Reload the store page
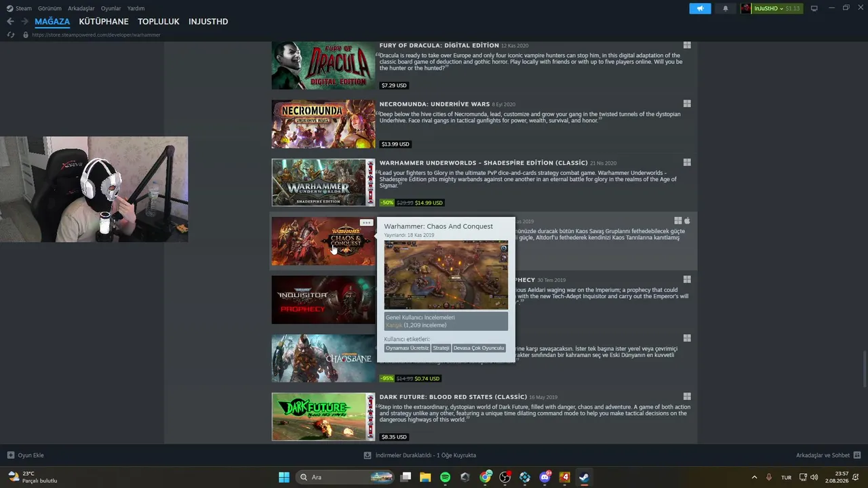The height and width of the screenshot is (488, 868). 10,35
